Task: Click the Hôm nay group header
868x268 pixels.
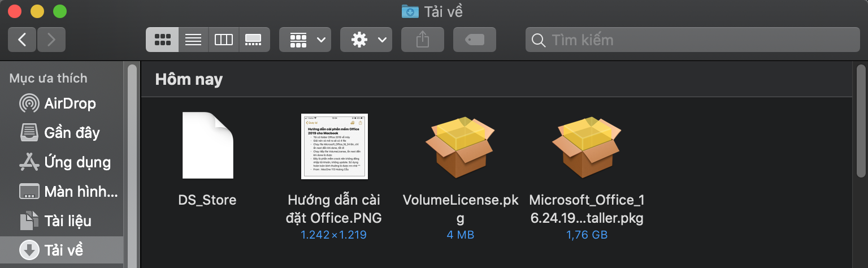Action: [189, 79]
